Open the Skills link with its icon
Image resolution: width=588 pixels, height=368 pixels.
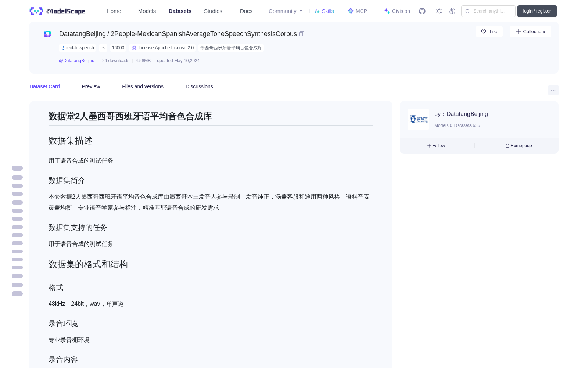[325, 11]
